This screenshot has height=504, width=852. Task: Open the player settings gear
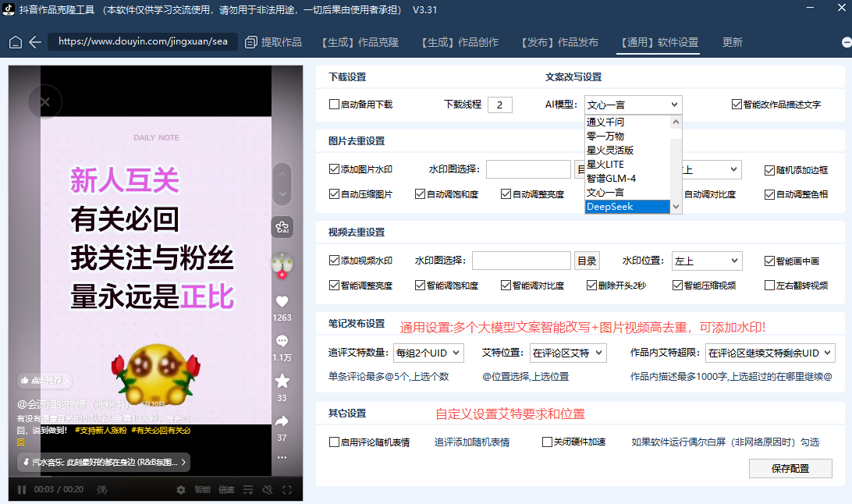coord(181,490)
